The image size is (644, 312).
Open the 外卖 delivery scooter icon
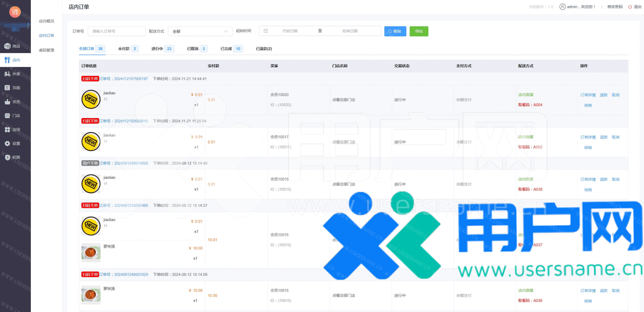click(7, 74)
